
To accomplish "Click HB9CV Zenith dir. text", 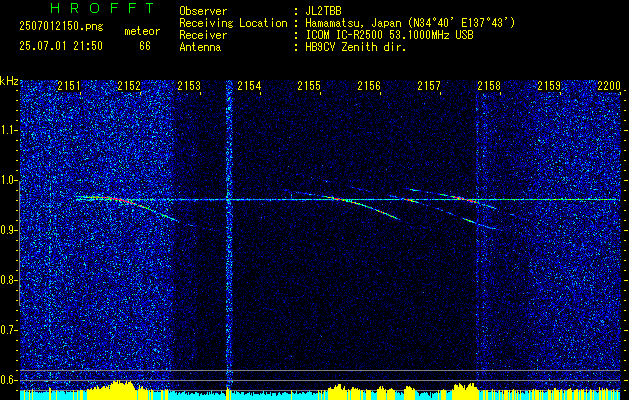I will tap(356, 47).
